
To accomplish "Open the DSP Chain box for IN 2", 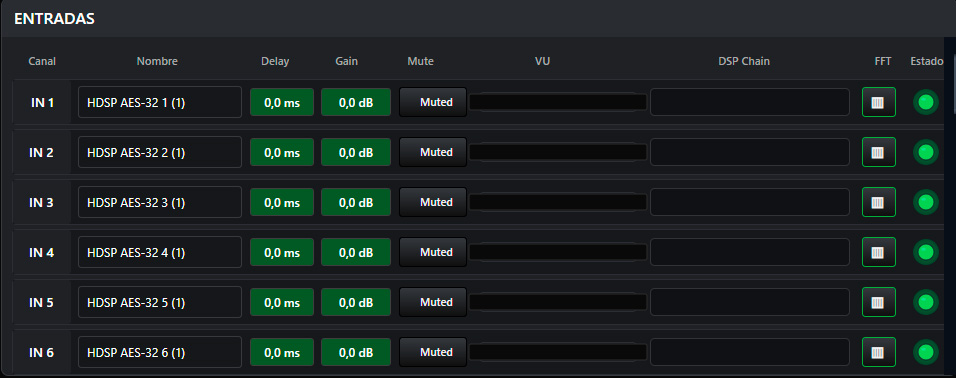I will (x=750, y=152).
